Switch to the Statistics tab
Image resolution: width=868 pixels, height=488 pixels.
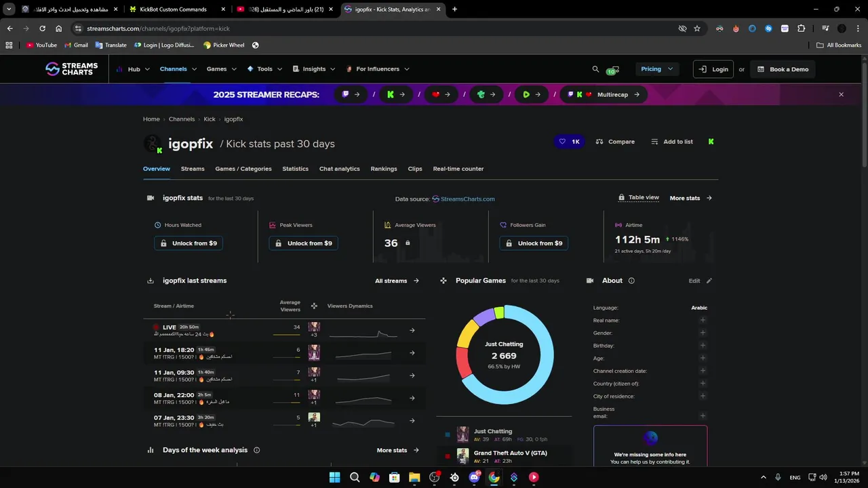(295, 169)
